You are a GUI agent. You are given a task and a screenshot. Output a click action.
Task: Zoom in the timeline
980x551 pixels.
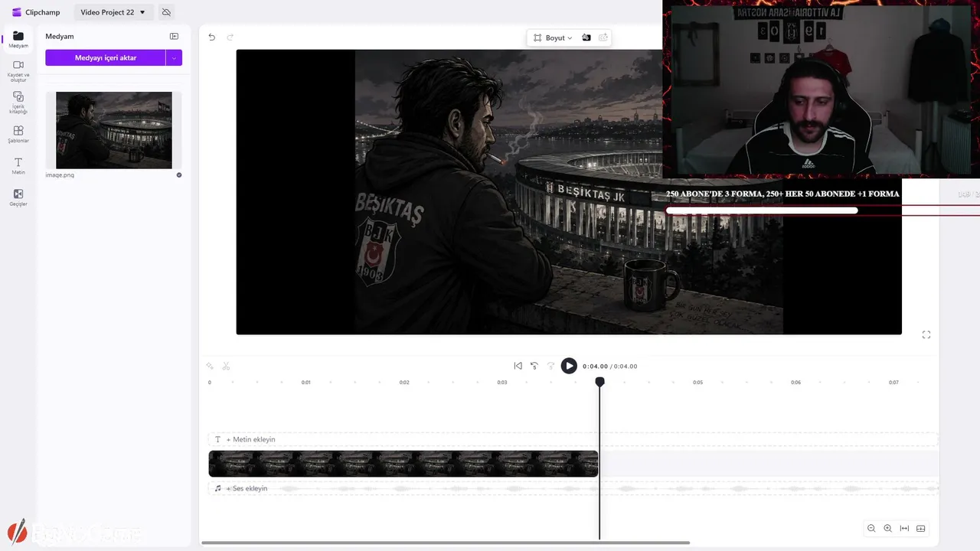click(888, 528)
